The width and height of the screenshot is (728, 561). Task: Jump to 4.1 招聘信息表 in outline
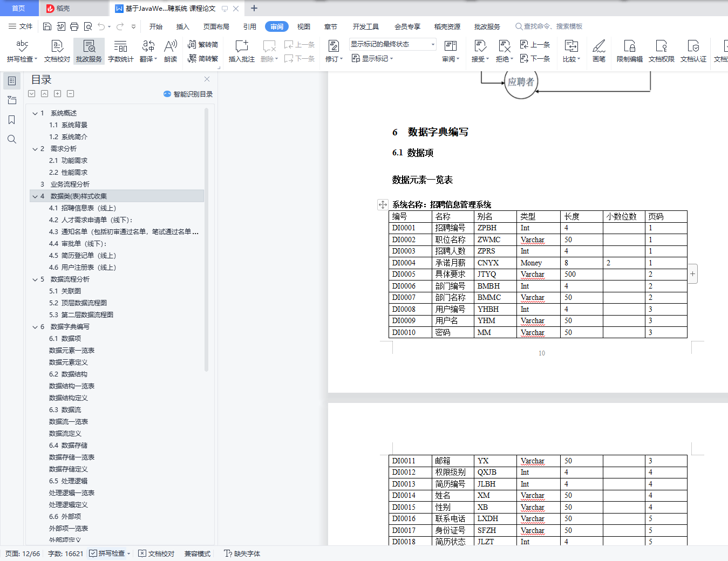pos(83,208)
